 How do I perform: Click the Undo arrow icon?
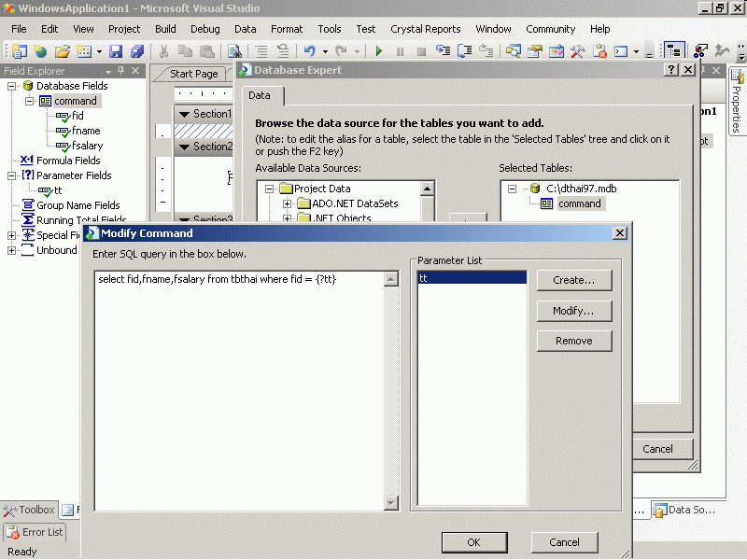click(308, 51)
